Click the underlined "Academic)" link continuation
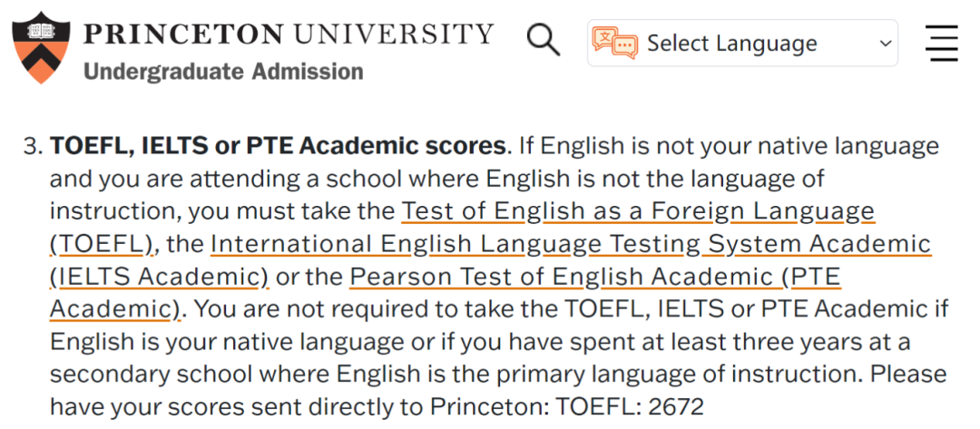The height and width of the screenshot is (429, 980). 115,309
